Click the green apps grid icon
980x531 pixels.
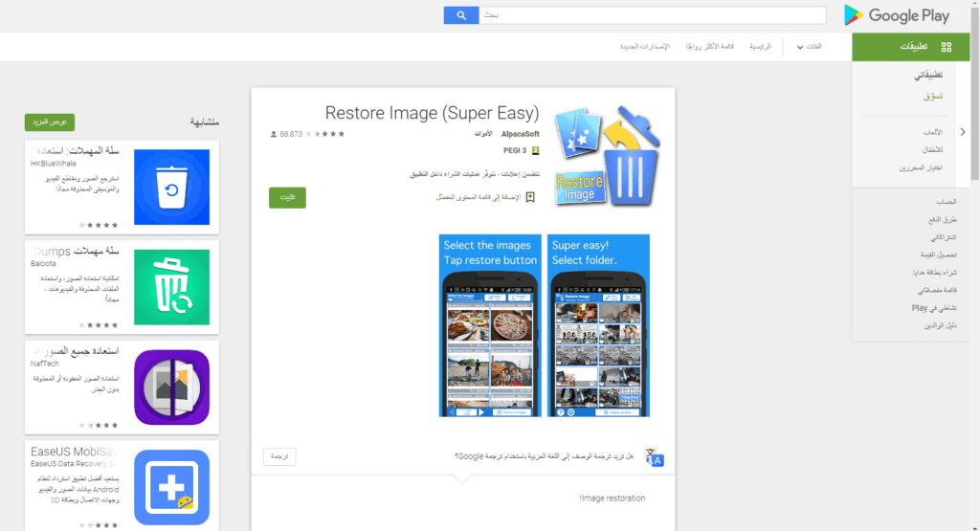(946, 47)
